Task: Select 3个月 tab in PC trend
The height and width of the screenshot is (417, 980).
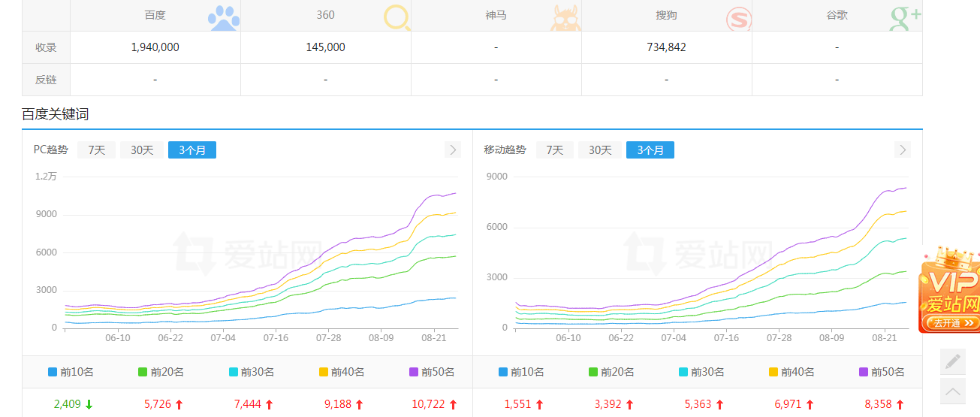Action: pos(192,150)
